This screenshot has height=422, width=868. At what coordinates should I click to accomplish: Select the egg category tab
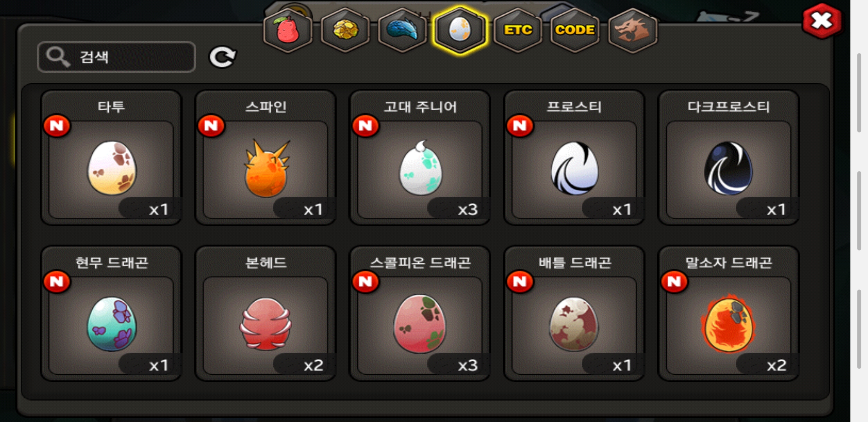click(460, 30)
